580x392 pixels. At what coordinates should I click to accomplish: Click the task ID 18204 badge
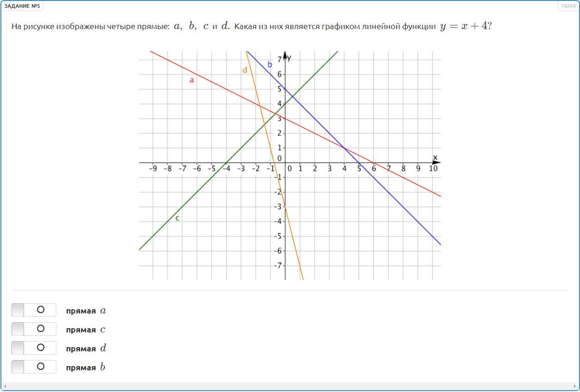[x=568, y=6]
